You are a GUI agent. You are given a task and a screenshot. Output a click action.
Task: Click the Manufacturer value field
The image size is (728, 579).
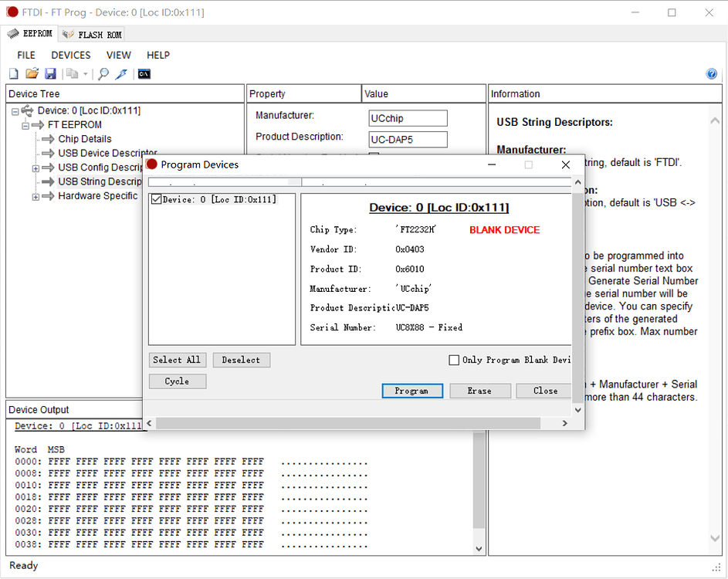[408, 119]
